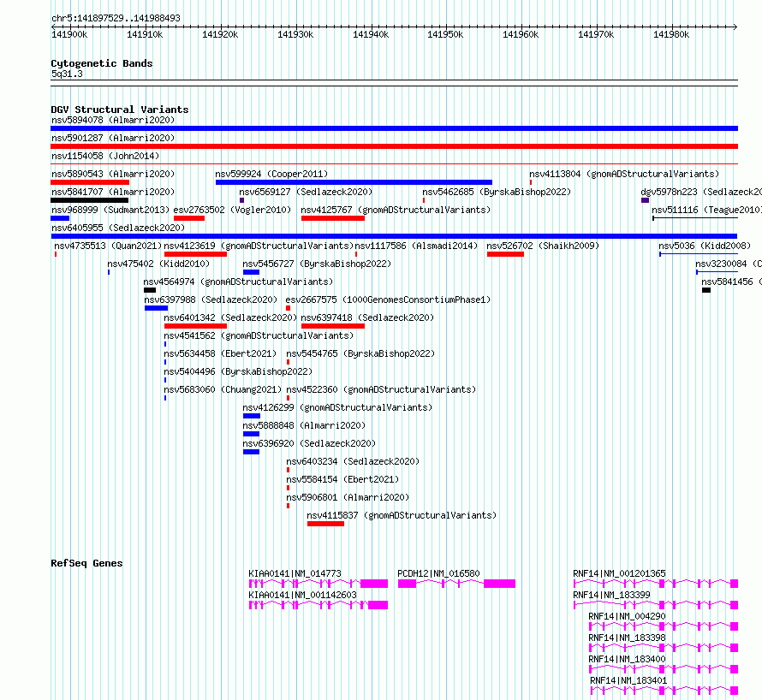This screenshot has width=762, height=700.
Task: Select the blue nsv4126299 variant bar
Action: (x=252, y=416)
